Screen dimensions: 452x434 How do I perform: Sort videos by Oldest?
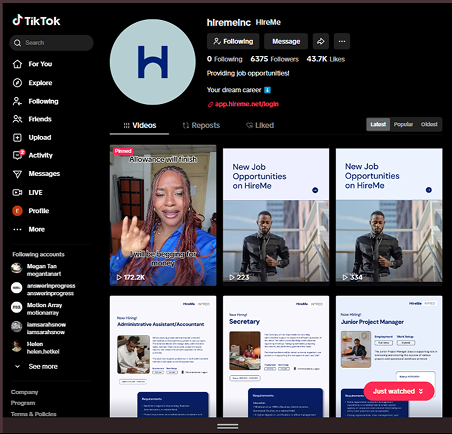(429, 124)
